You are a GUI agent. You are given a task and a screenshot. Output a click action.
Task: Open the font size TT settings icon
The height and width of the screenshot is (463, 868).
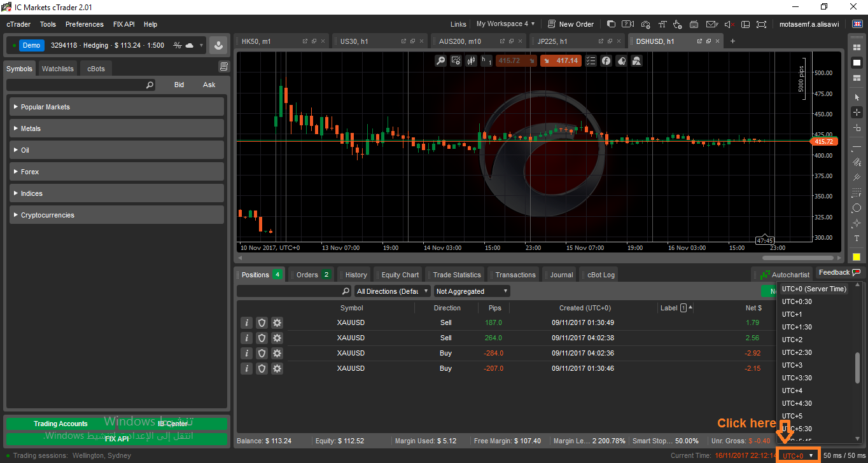(662, 24)
